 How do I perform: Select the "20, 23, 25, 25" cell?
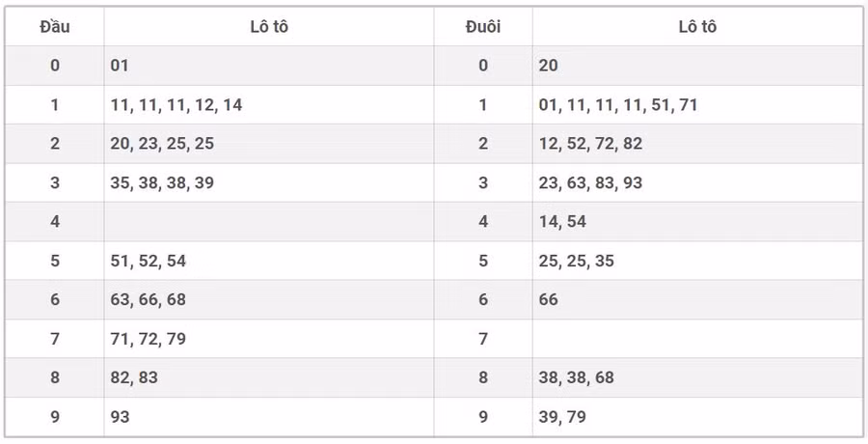[162, 144]
